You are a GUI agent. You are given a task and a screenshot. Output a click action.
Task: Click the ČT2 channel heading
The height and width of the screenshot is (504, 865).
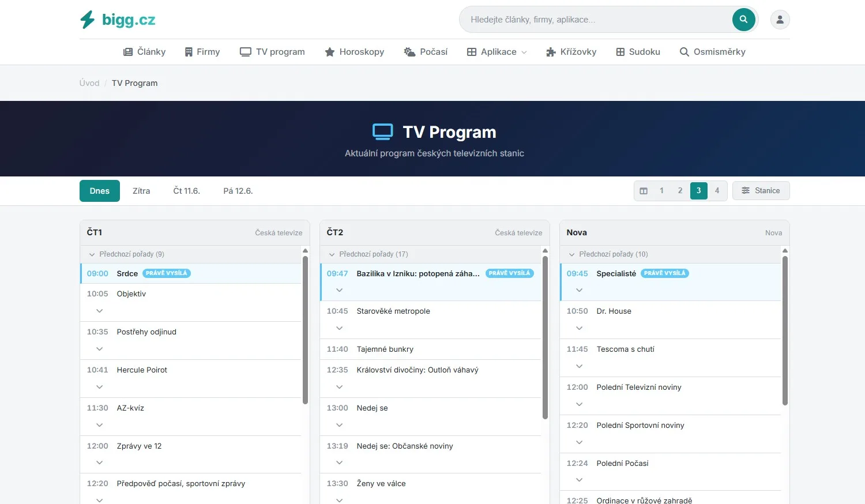coord(335,232)
